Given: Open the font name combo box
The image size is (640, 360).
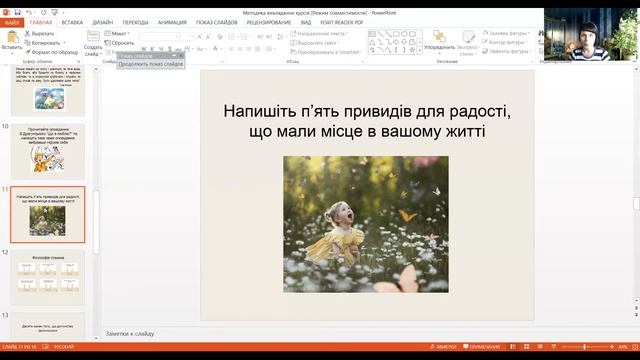Looking at the screenshot, I should tap(159, 37).
